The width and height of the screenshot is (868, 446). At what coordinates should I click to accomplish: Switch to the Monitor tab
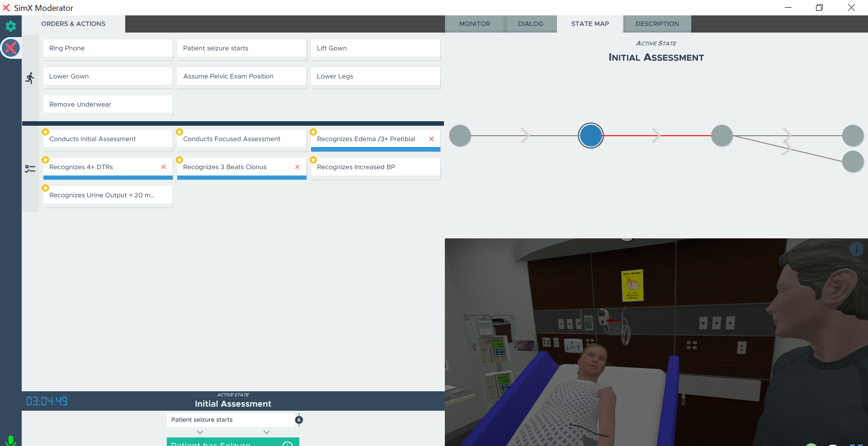474,24
